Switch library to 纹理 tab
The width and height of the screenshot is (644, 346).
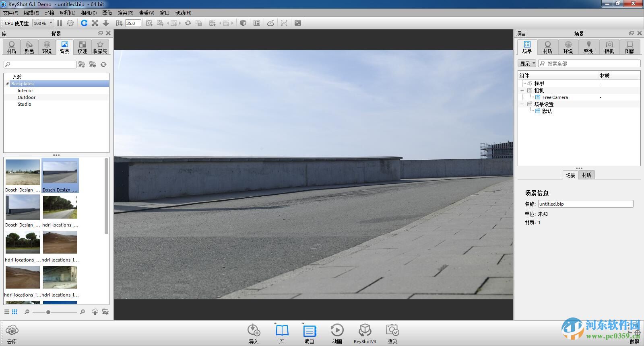[82, 47]
